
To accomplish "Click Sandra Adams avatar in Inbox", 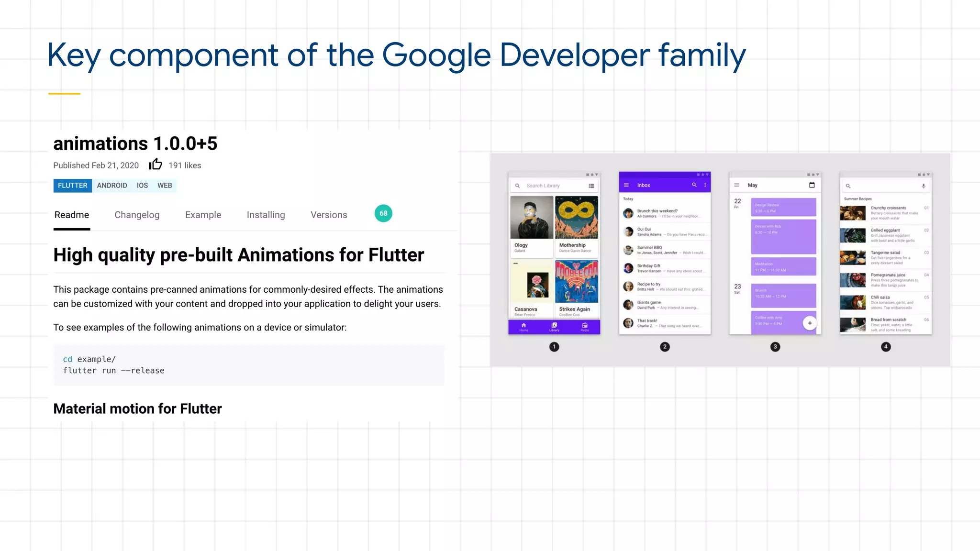I will coord(628,231).
